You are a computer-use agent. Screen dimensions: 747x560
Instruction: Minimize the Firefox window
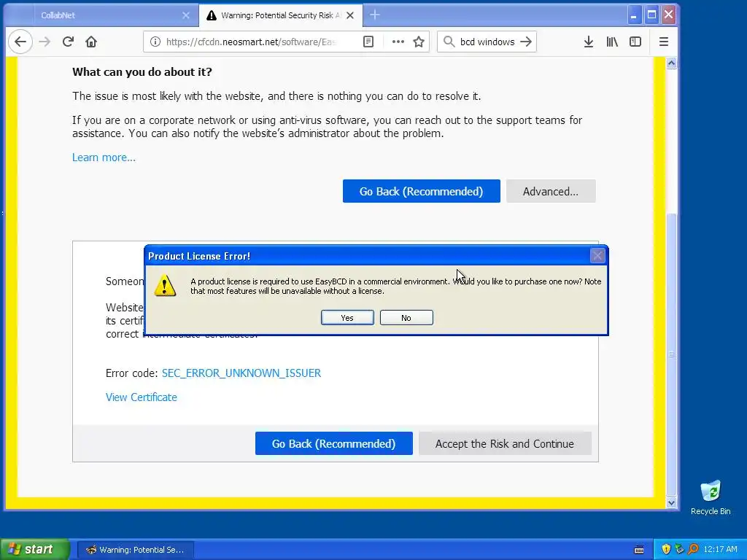[634, 15]
